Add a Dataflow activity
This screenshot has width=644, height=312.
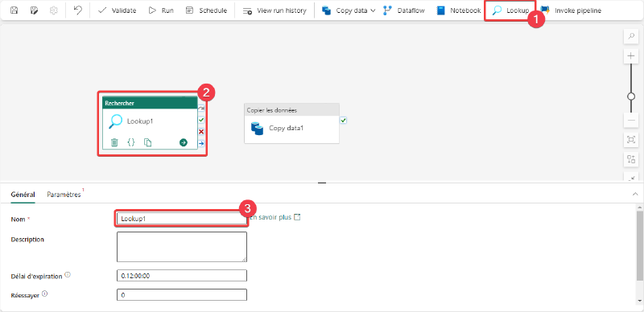coord(404,10)
